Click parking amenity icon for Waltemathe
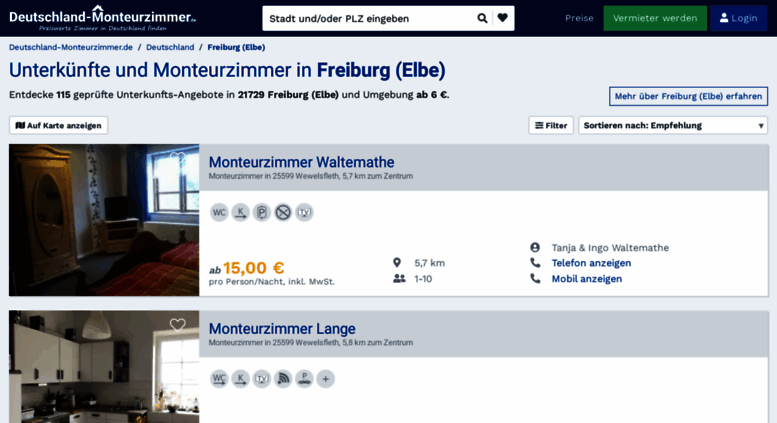 262,212
